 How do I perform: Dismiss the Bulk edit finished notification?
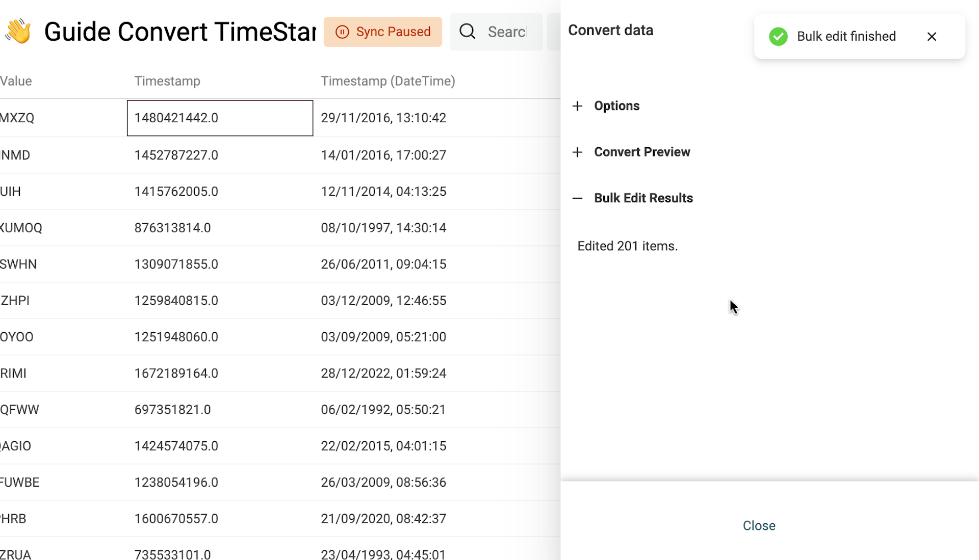[x=932, y=36]
